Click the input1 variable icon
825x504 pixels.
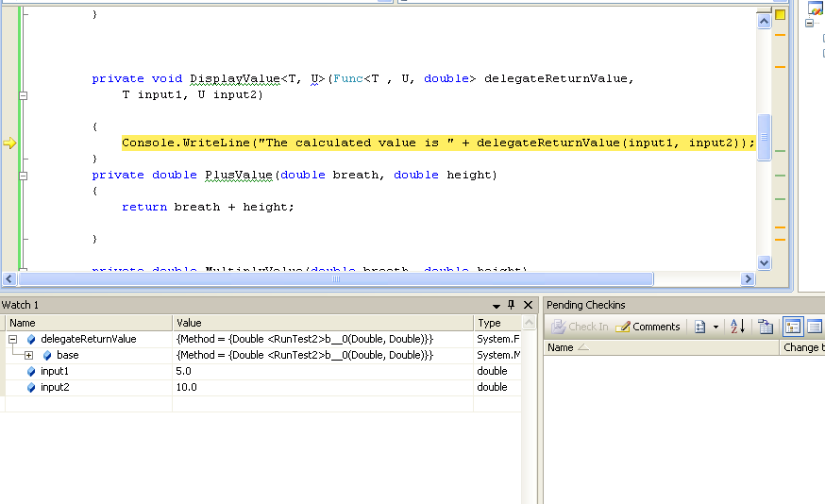click(x=31, y=372)
